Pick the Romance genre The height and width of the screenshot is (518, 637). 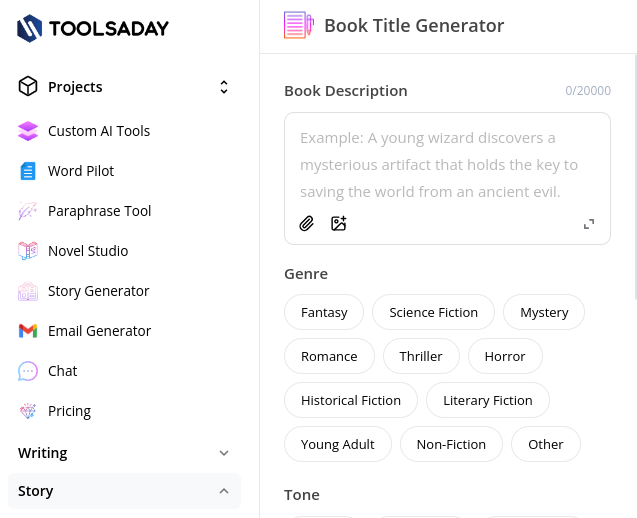[x=329, y=356]
